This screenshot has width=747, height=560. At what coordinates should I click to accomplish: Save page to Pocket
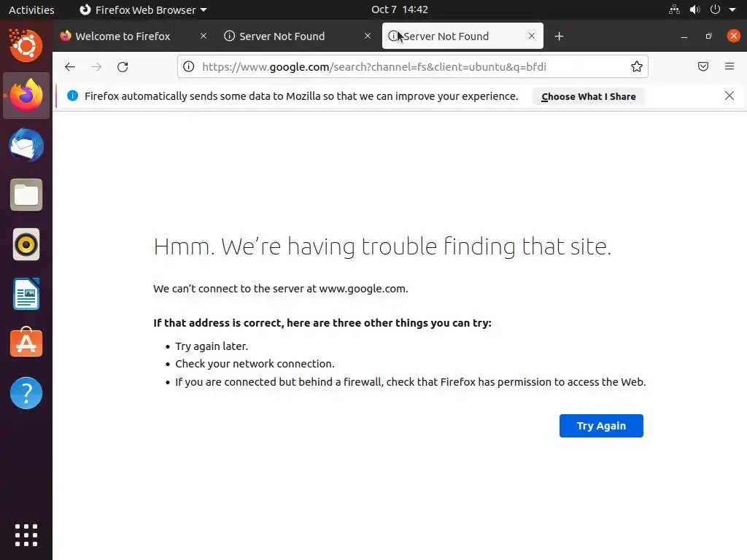click(703, 66)
